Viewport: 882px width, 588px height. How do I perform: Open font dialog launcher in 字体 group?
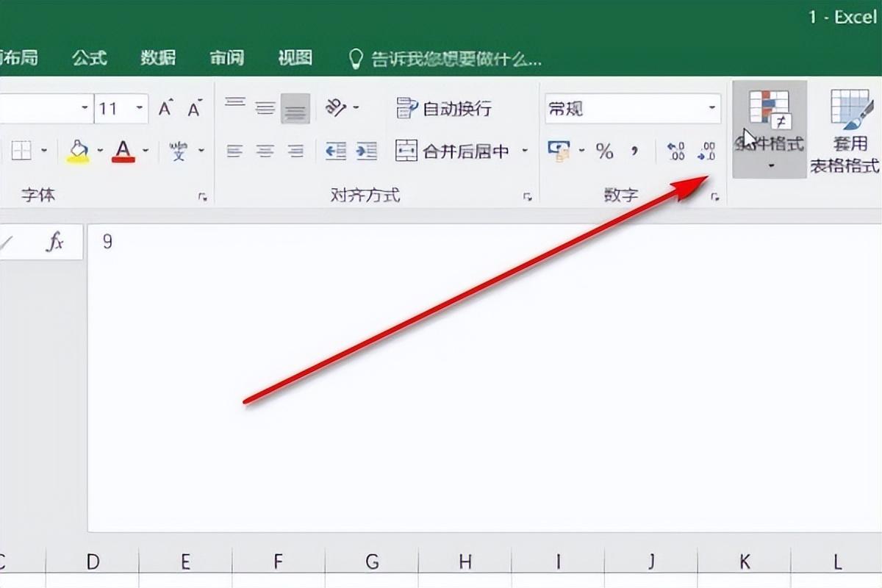pos(203,197)
